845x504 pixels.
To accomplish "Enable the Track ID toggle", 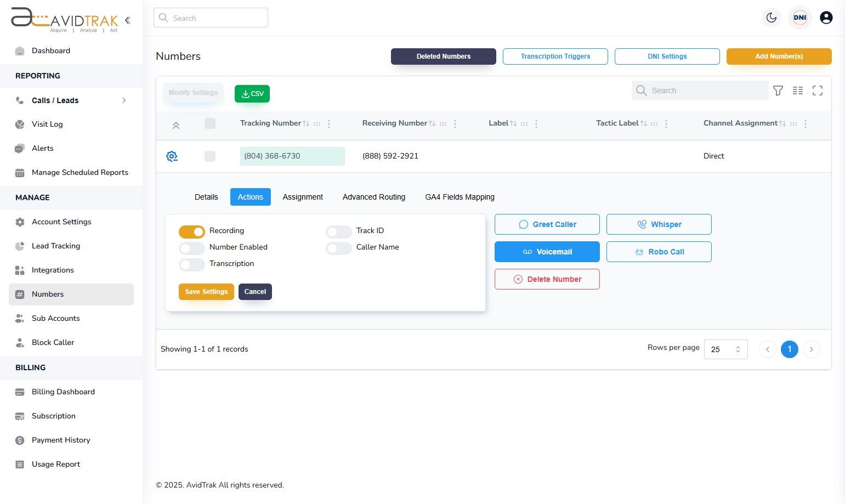I will (x=338, y=231).
